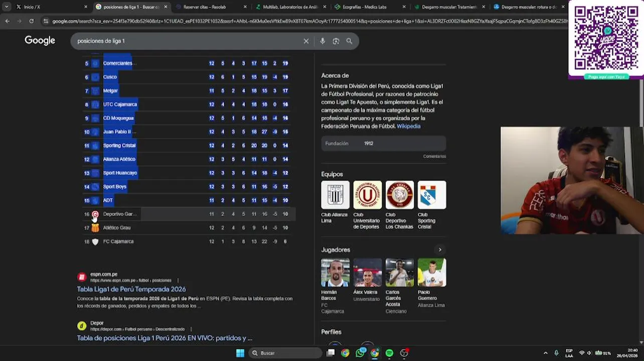Select Club Sporting Cristal team card
The width and height of the screenshot is (644, 361).
pyautogui.click(x=431, y=206)
